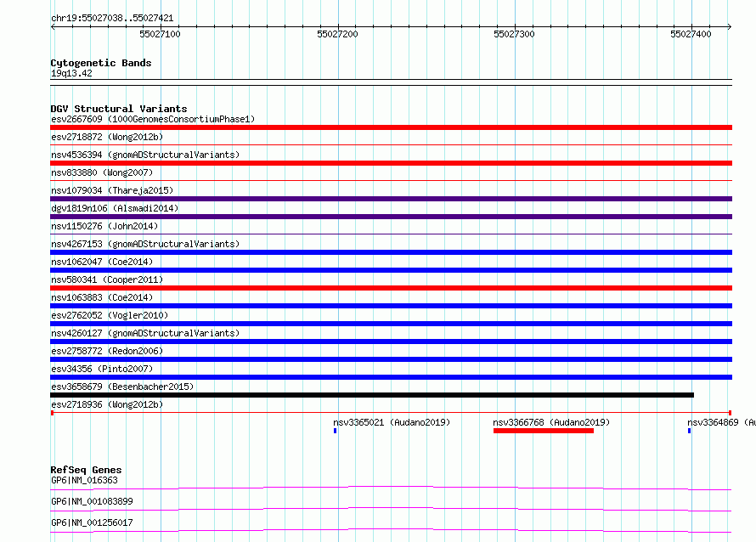
Task: Click the red bar under nsv4536394
Action: click(391, 163)
